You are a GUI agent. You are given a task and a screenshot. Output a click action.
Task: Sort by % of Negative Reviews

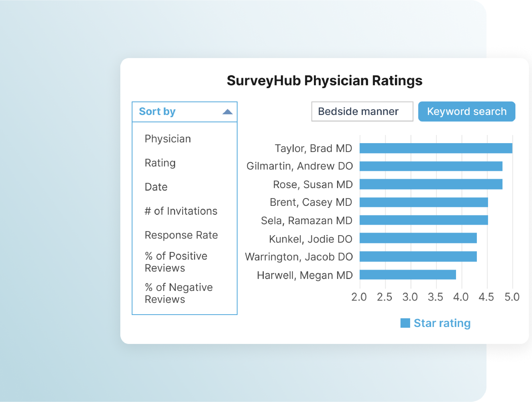pos(178,293)
